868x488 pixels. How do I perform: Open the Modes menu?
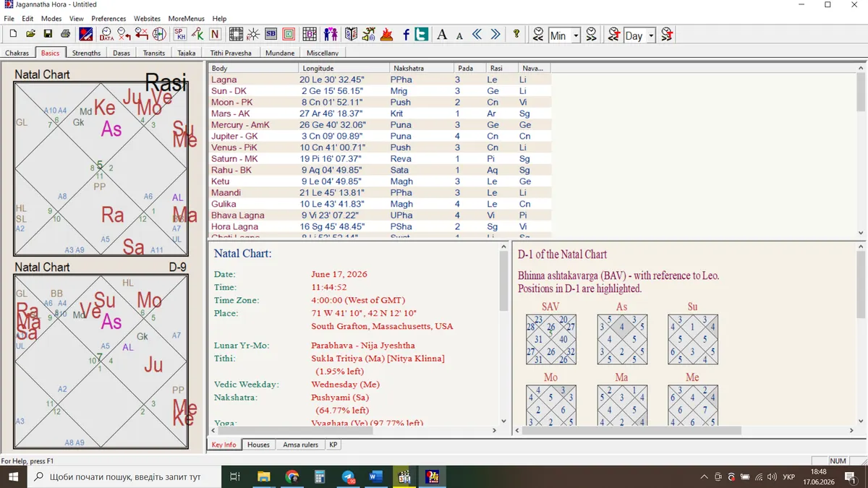[x=51, y=18]
